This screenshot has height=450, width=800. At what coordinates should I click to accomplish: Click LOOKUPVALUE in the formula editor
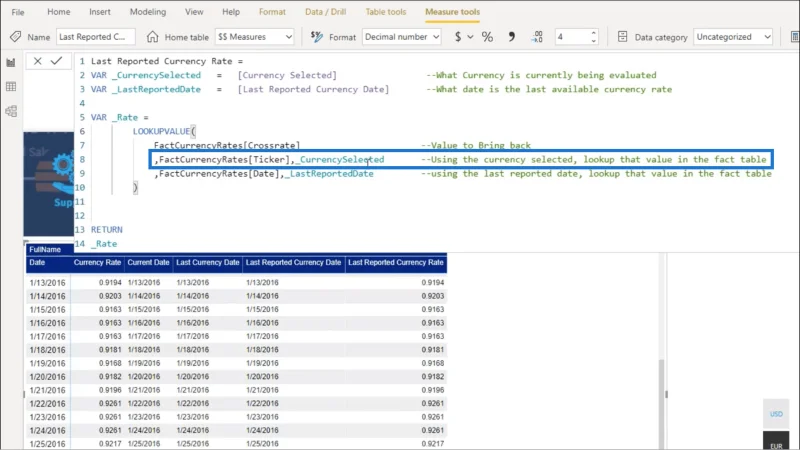(162, 131)
